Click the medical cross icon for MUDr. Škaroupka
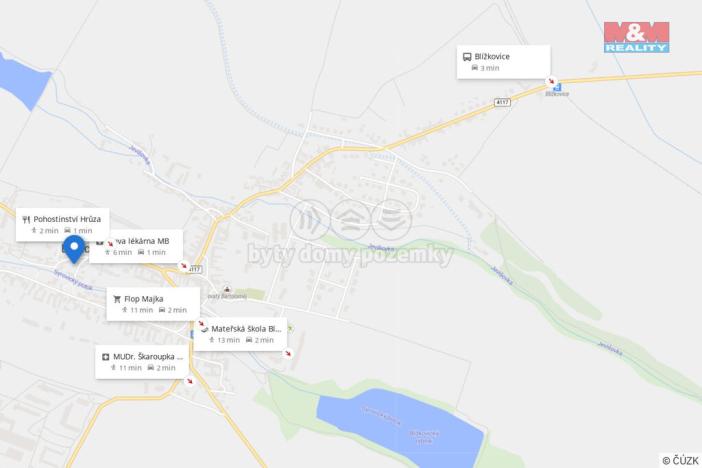The image size is (702, 468). (106, 357)
